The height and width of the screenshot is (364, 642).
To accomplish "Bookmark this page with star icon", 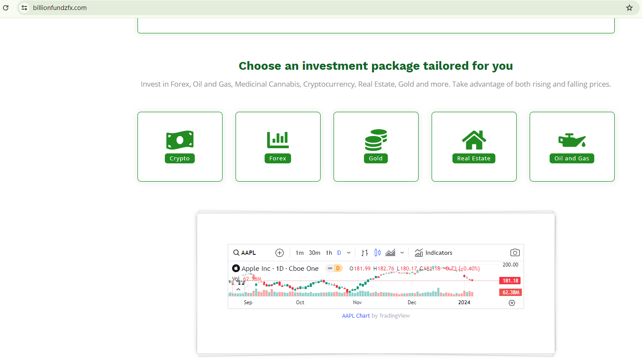I will 629,8.
